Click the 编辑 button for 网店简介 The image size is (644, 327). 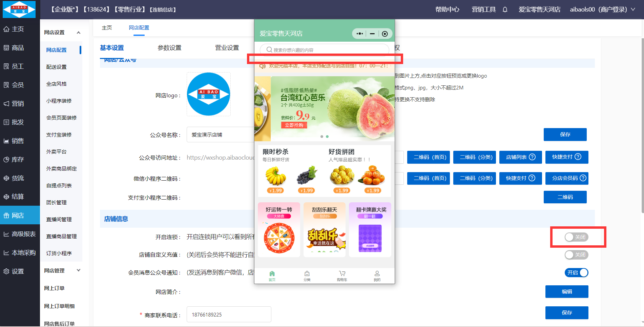(566, 291)
